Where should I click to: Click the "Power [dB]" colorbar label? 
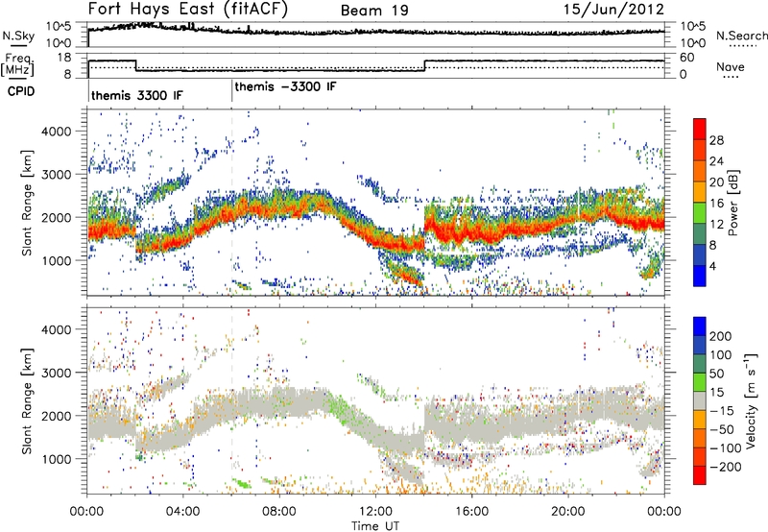(733, 203)
